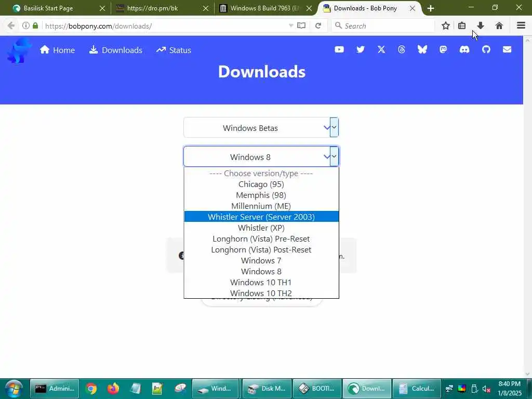Click the green padlock security icon
The width and height of the screenshot is (532, 399).
point(35,26)
